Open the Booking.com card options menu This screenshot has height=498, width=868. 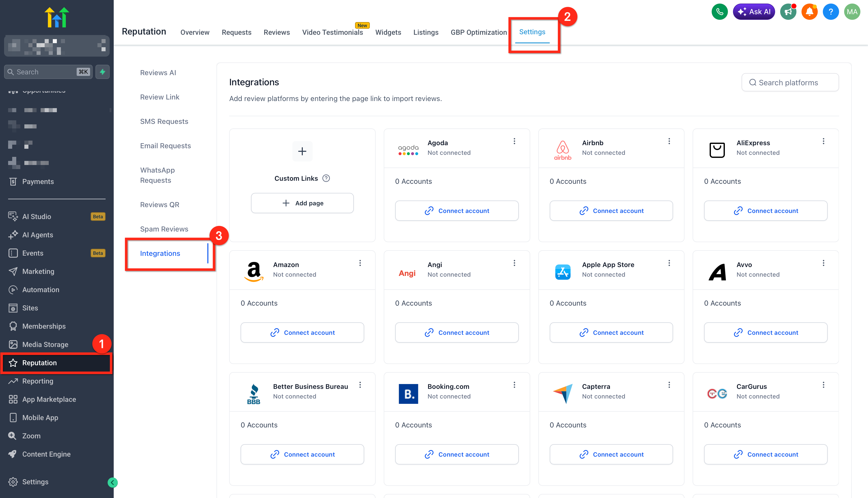[514, 385]
